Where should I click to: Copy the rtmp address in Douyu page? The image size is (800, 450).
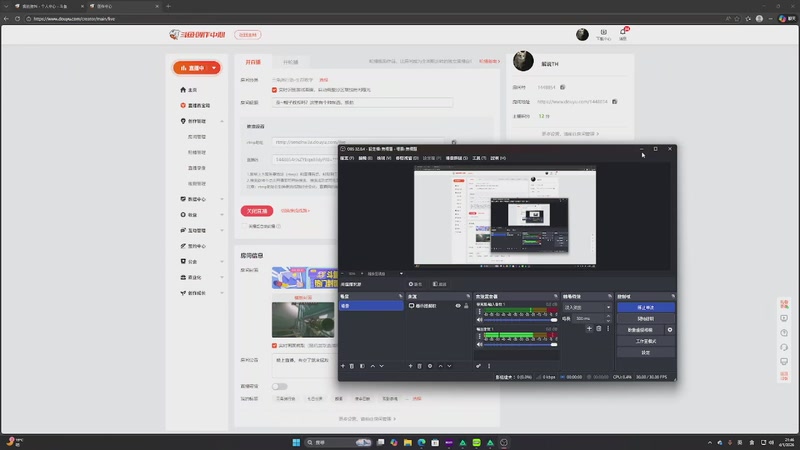454,142
